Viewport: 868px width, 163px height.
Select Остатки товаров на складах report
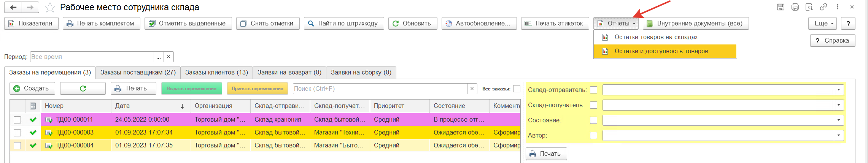[x=665, y=37]
